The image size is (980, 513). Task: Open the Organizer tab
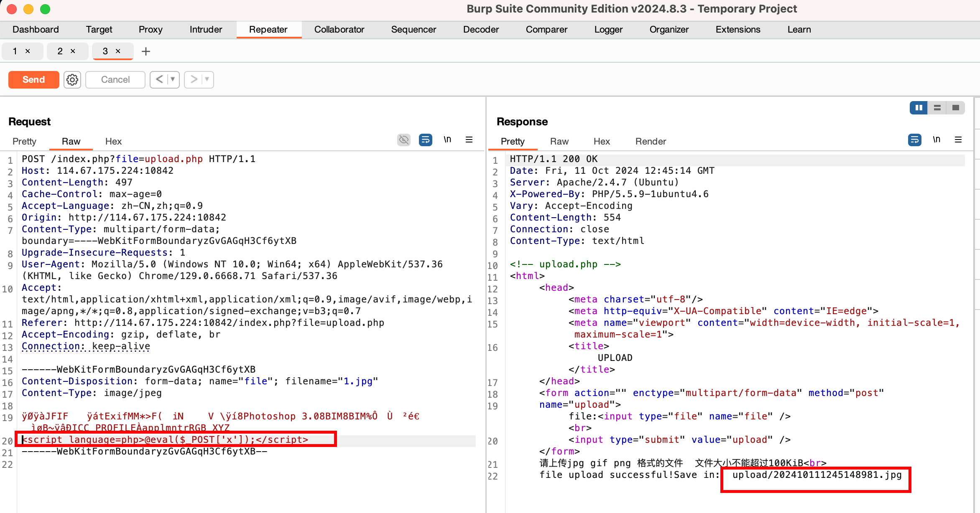point(669,29)
